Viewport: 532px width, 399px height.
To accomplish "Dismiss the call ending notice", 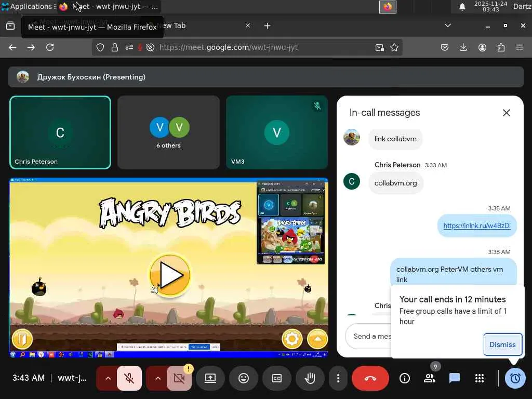I will pyautogui.click(x=502, y=344).
